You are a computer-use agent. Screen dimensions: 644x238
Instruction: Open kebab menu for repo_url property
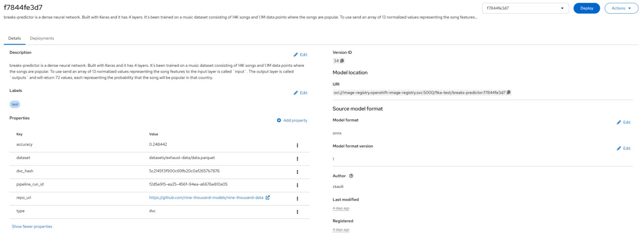point(297,199)
